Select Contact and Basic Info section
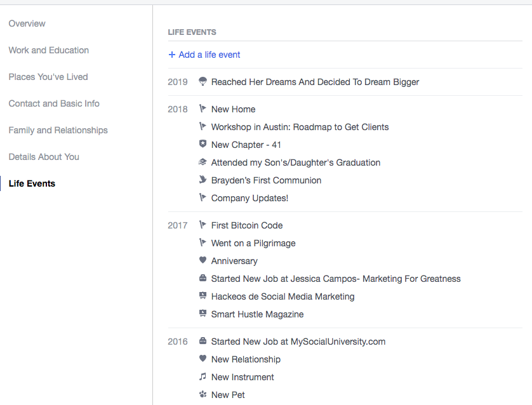 (54, 103)
